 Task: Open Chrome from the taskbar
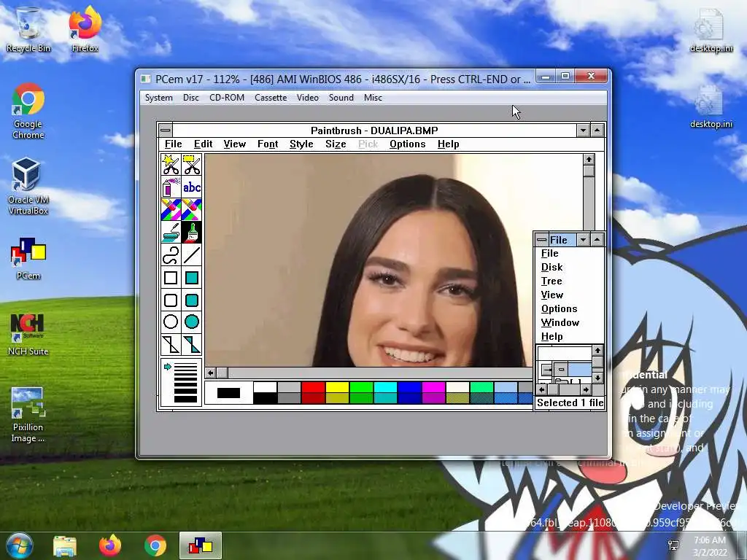tap(155, 546)
